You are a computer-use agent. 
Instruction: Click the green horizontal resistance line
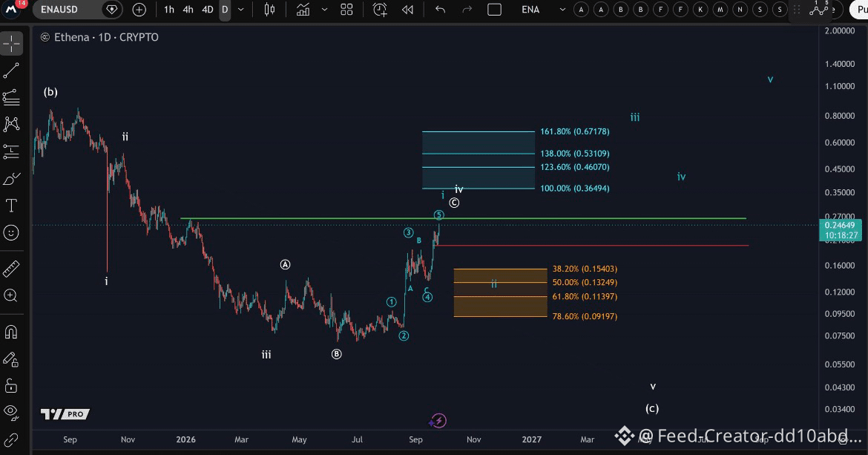coord(463,219)
